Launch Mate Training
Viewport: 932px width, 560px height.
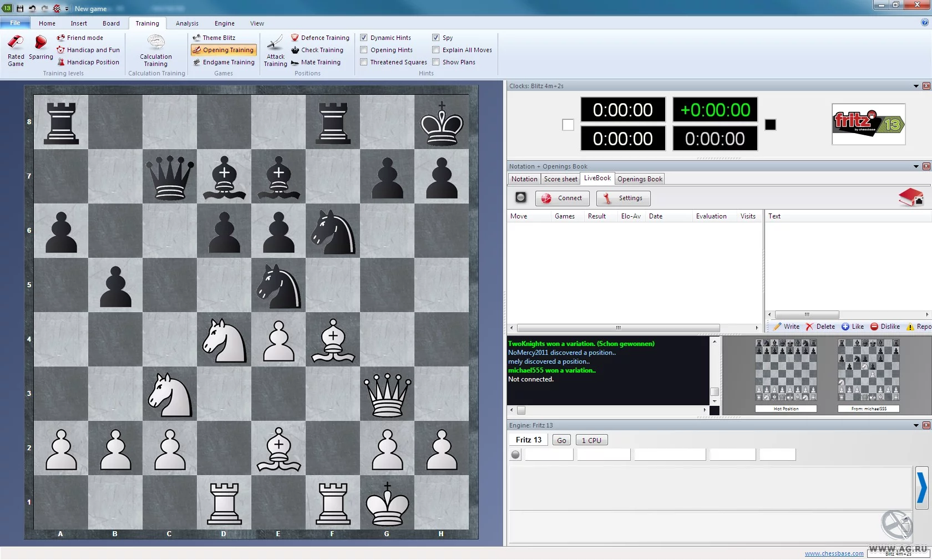tap(316, 62)
